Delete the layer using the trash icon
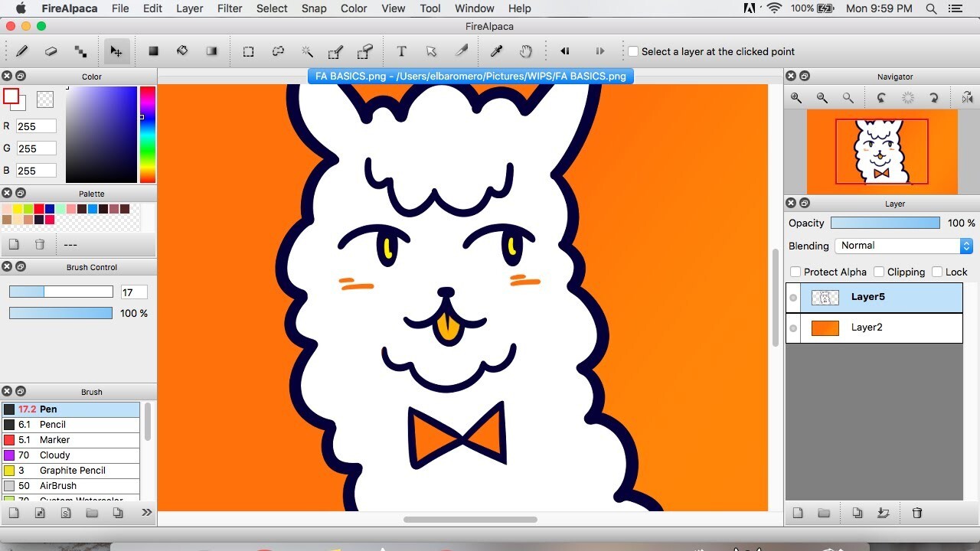980x551 pixels. coord(916,513)
